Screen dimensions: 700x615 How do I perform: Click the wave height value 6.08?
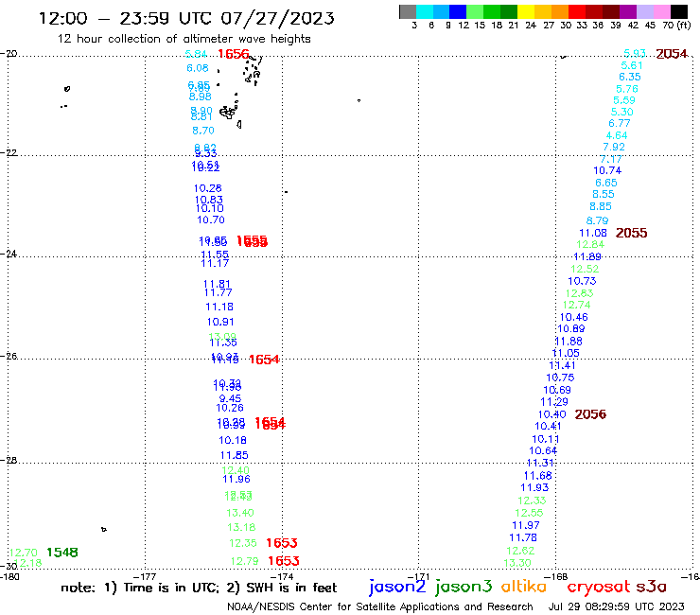point(198,68)
